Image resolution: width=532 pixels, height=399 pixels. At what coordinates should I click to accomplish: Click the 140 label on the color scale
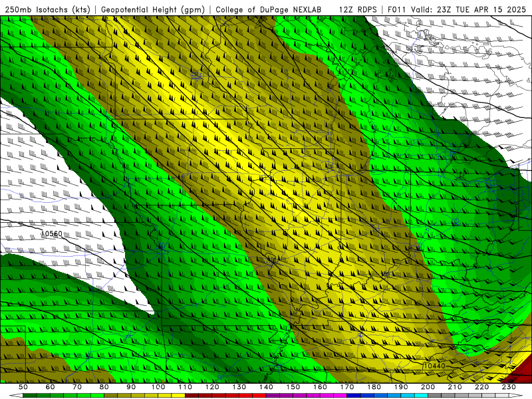(x=266, y=387)
